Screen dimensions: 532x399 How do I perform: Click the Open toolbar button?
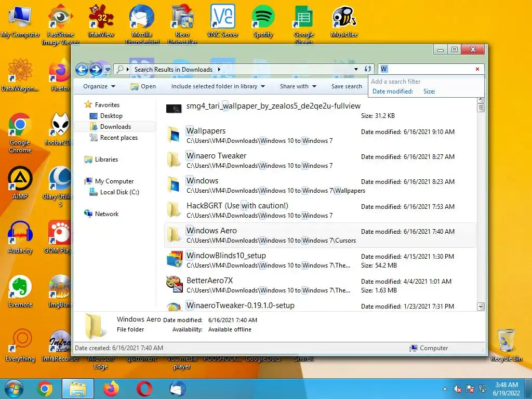point(143,86)
